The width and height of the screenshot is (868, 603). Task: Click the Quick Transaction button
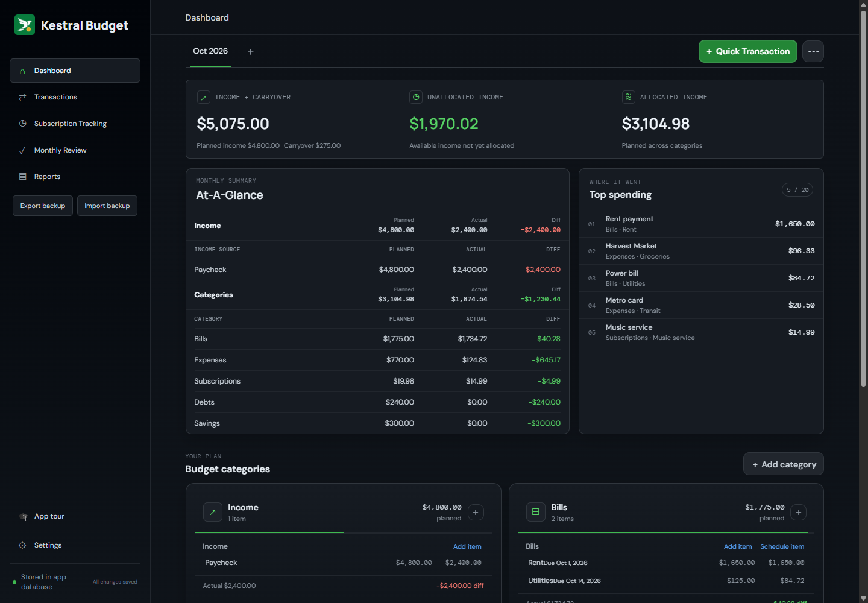coord(748,51)
